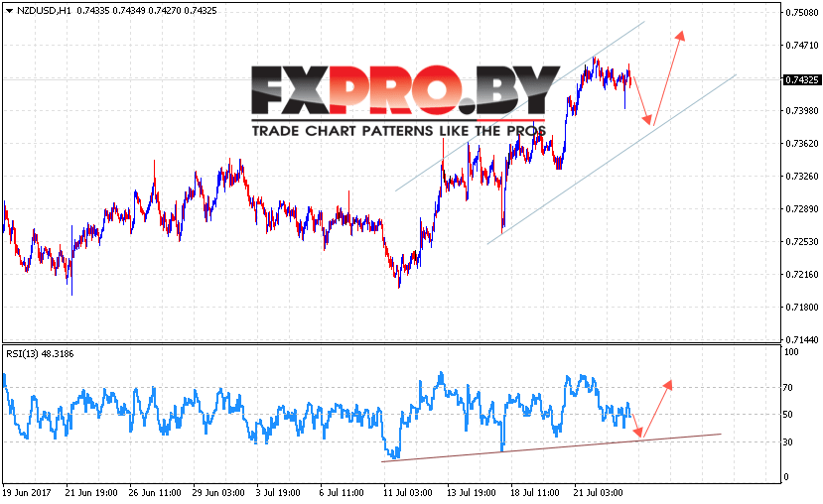
Task: Select the RSI(13) 48.3186 indicator label
Action: click(40, 354)
